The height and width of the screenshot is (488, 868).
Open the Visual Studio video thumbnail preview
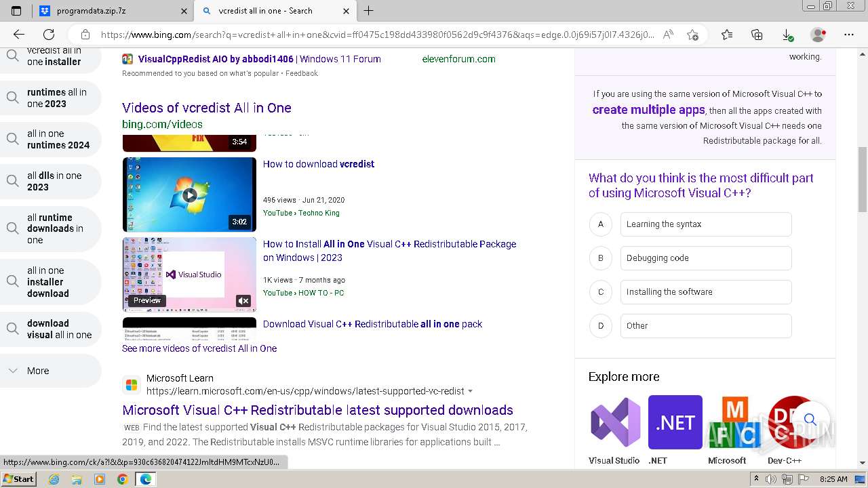(x=189, y=274)
